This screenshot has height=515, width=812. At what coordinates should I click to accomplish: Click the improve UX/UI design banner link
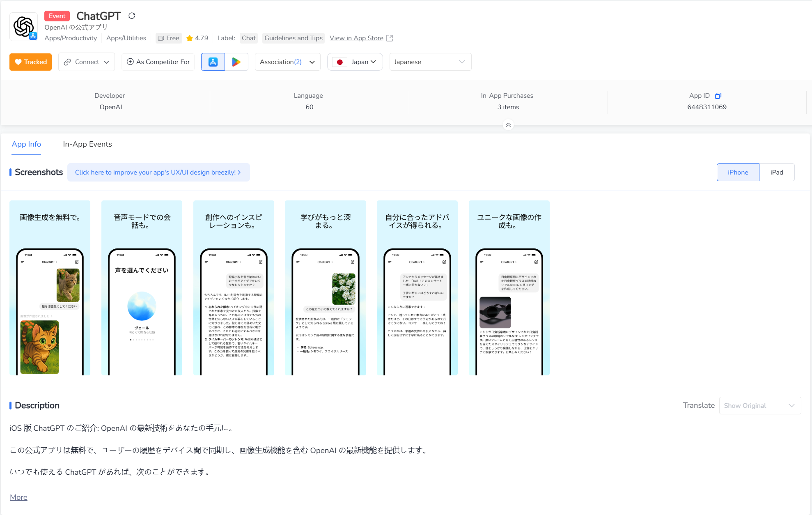158,172
